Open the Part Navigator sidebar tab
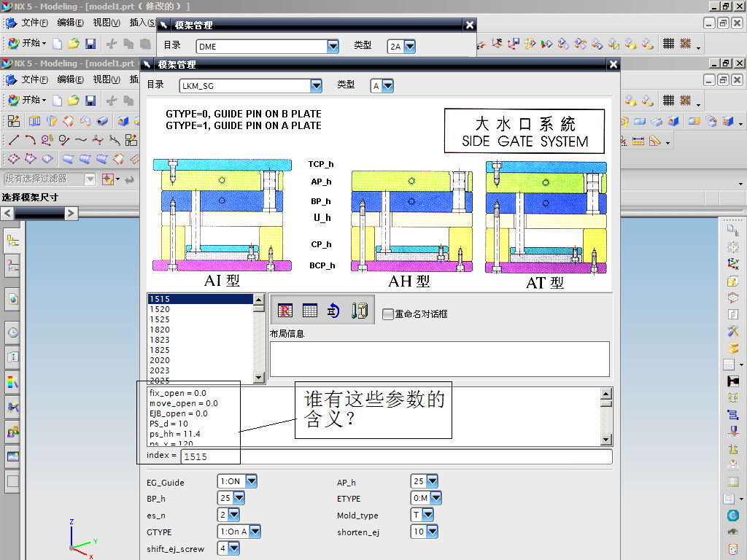 (x=13, y=265)
